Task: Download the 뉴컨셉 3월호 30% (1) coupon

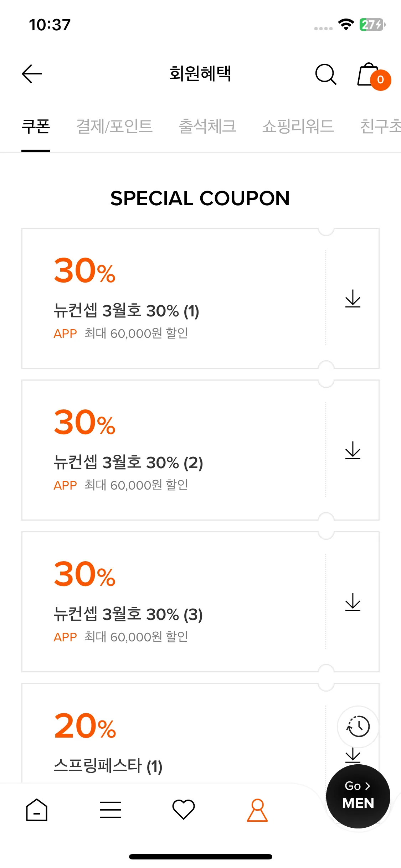Action: pos(353,298)
